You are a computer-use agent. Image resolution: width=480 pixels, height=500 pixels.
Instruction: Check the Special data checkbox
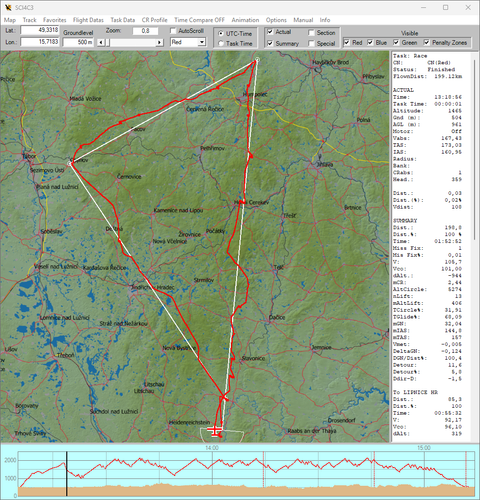coord(311,43)
